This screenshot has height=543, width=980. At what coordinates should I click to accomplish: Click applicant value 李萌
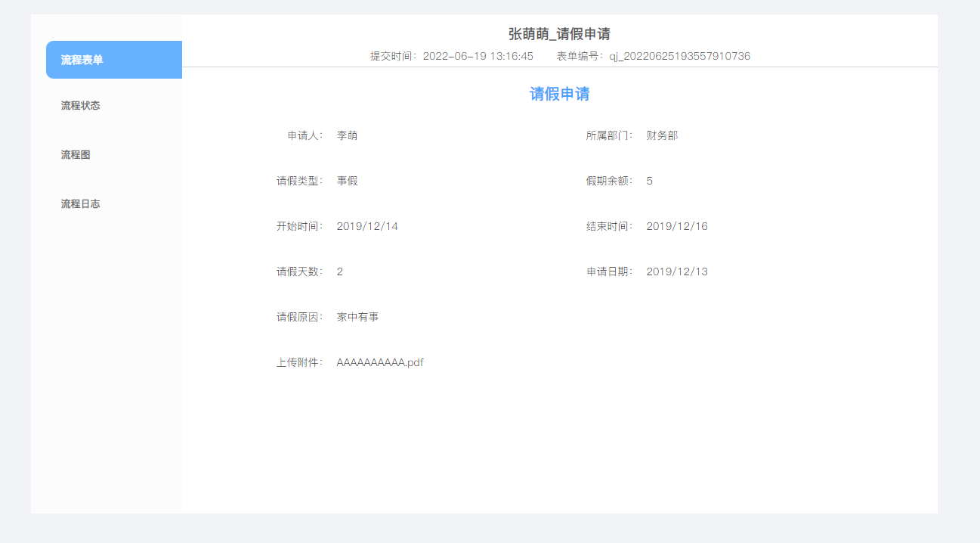347,135
